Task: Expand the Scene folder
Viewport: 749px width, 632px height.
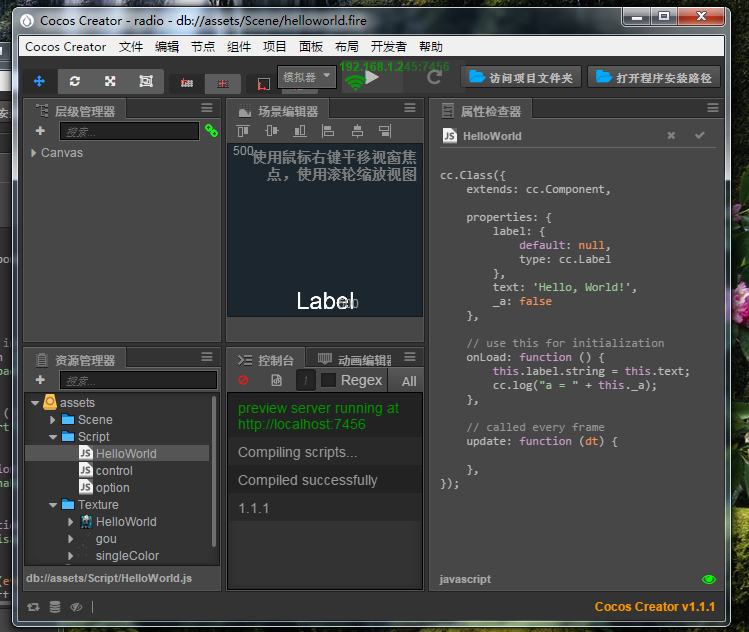Action: (53, 420)
